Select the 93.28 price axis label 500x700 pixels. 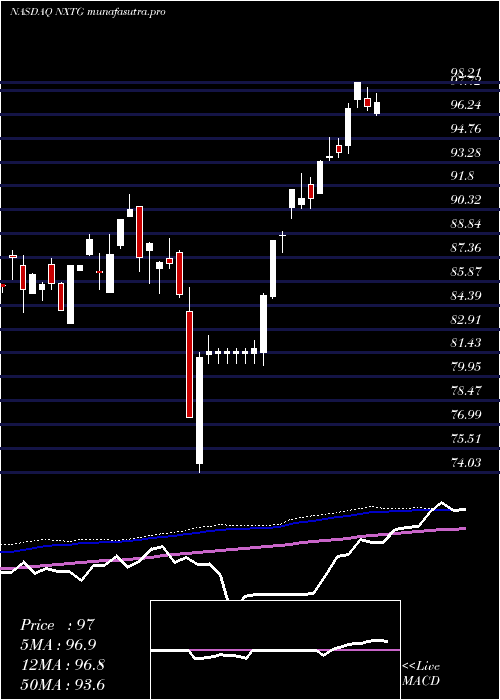tap(466, 153)
